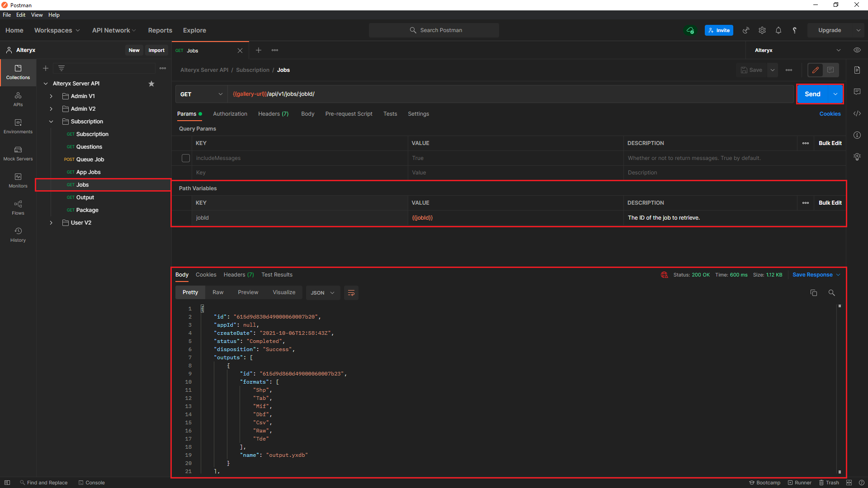Click the Send button
Screen dimensions: 868x488
pos(812,94)
